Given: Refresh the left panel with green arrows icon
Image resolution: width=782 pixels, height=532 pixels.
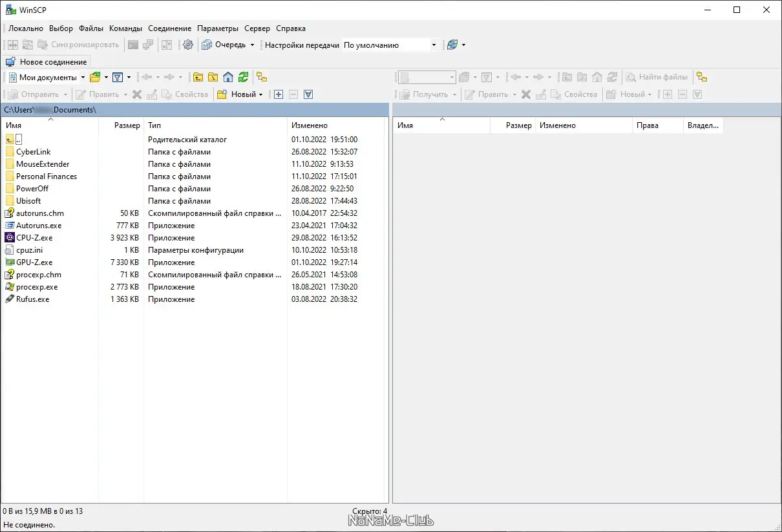Looking at the screenshot, I should (x=243, y=77).
